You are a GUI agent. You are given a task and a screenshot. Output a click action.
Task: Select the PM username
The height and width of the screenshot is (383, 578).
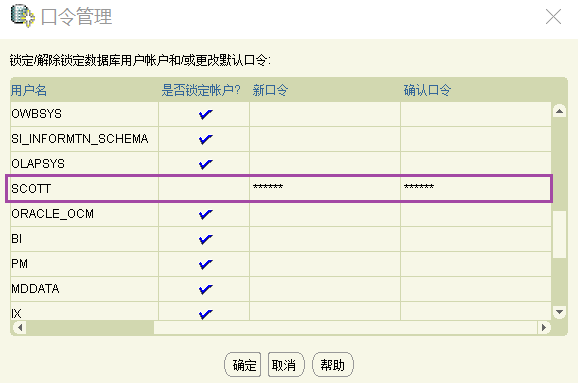pyautogui.click(x=20, y=264)
